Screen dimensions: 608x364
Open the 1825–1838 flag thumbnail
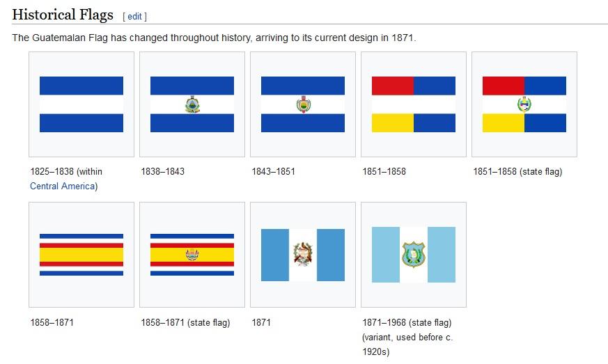[81, 104]
